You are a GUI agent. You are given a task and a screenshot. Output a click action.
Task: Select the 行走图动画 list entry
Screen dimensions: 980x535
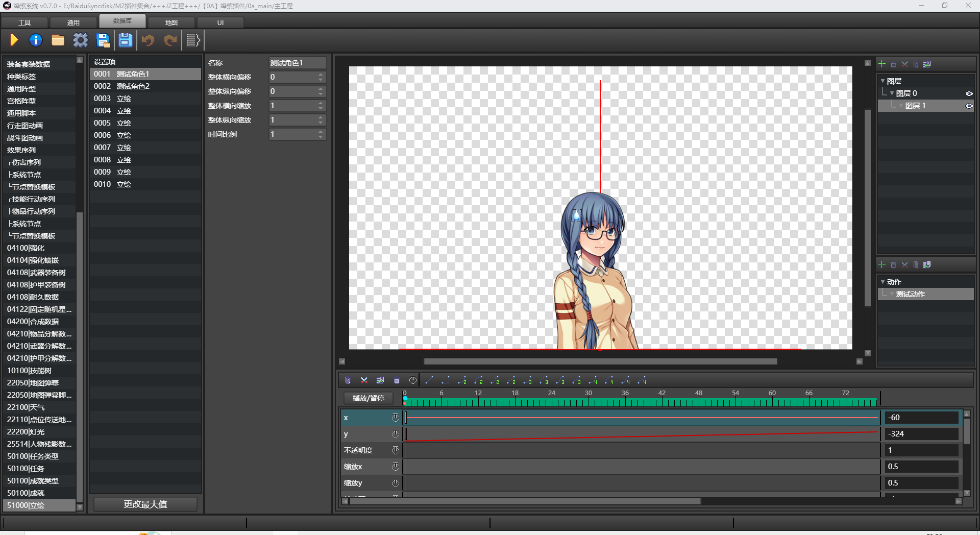[40, 126]
